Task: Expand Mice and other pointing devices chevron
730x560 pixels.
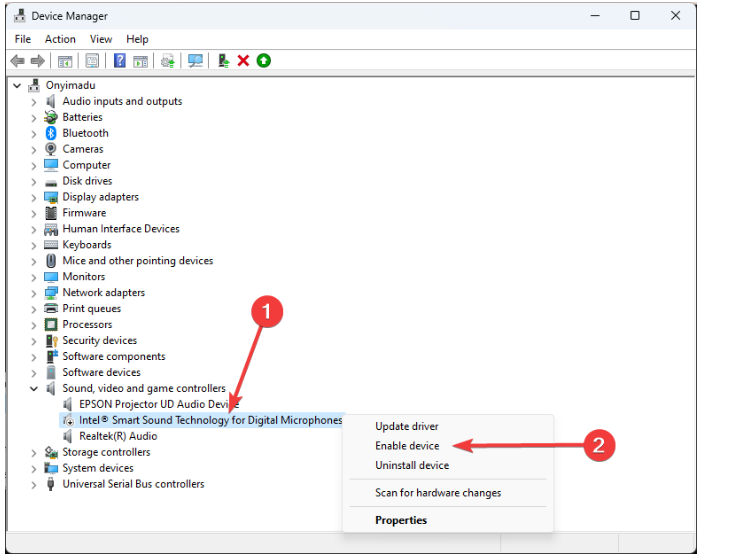Action: 34,261
